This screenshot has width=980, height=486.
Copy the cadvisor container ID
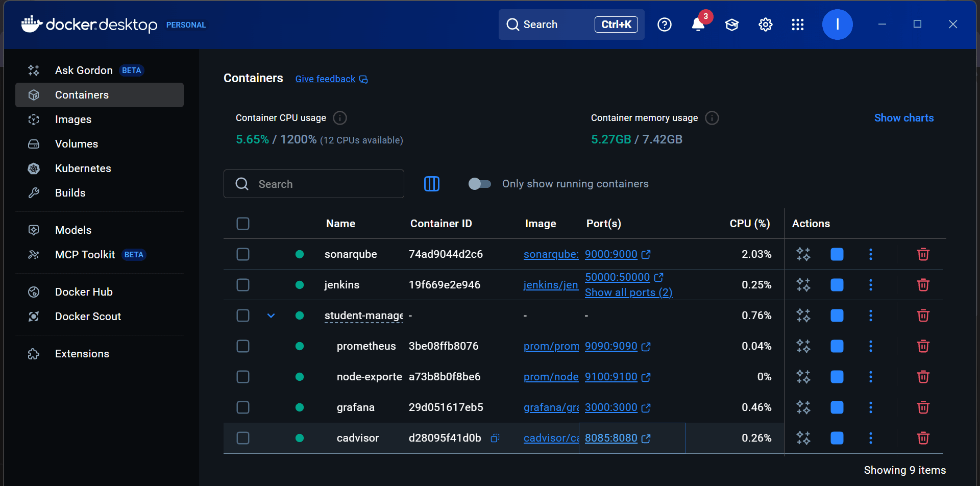coord(495,438)
